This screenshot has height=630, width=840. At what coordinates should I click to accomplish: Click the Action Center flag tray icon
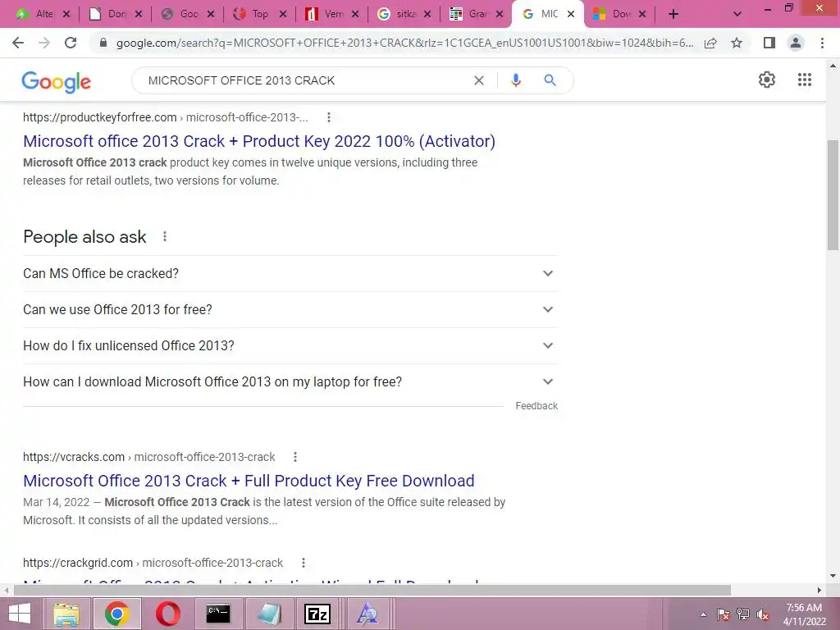tap(724, 614)
